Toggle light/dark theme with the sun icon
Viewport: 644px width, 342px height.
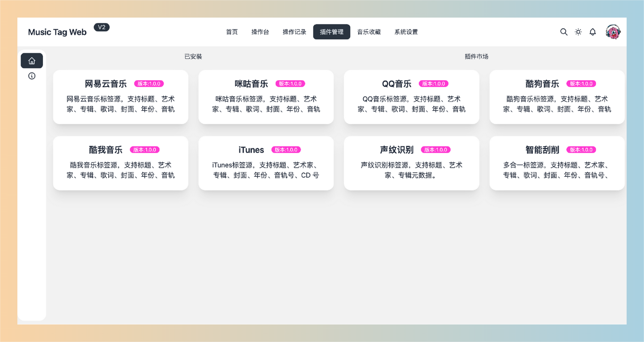578,32
